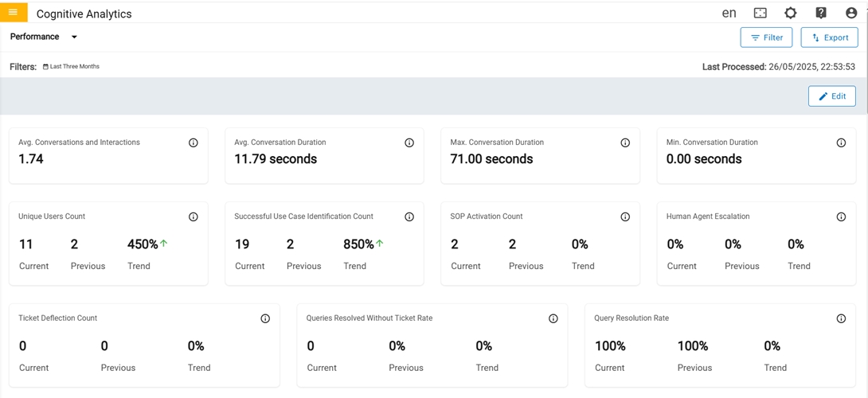Screen dimensions: 868x398
Task: Show info for Queries Resolved Without Ticket
Action: 553,318
